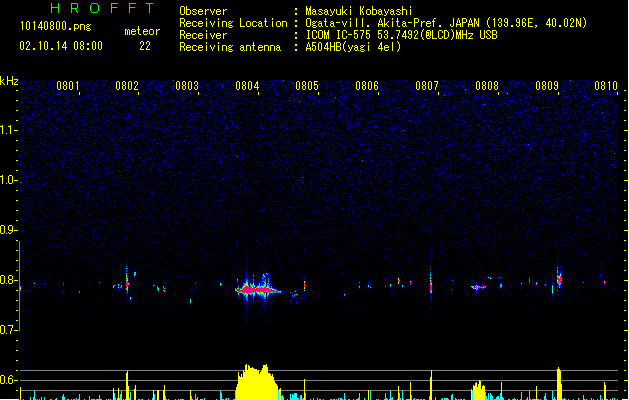Click the 0.7 kHz axis label
The image size is (629, 400).
click(8, 330)
